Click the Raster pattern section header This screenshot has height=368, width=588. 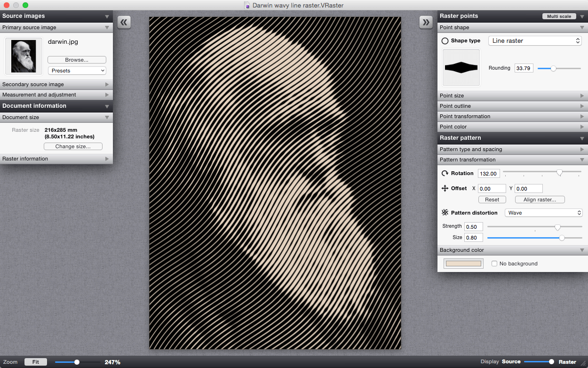click(x=512, y=138)
